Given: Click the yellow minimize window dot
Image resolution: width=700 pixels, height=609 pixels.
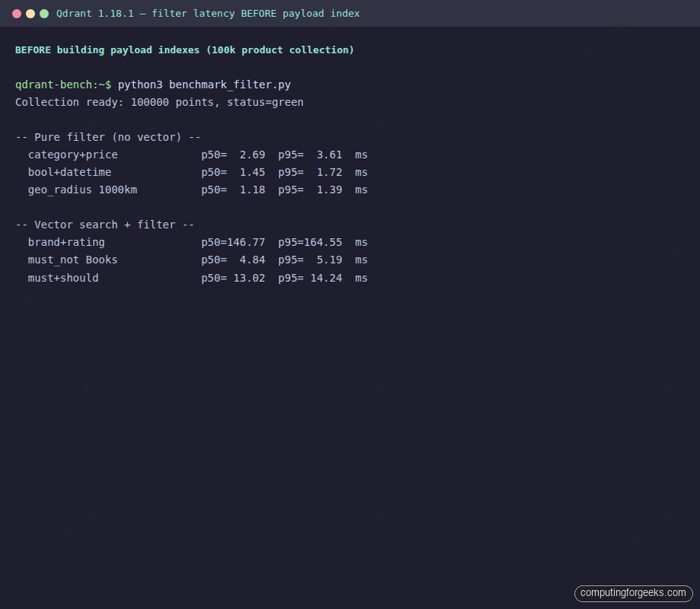Looking at the screenshot, I should point(30,14).
